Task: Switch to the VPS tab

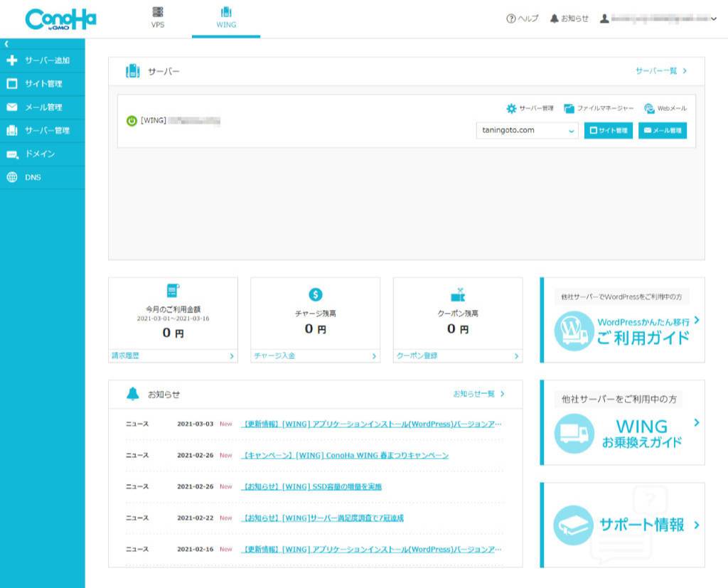Action: click(x=158, y=18)
